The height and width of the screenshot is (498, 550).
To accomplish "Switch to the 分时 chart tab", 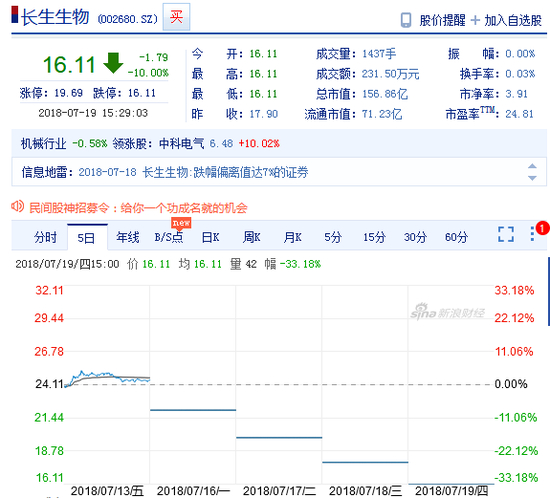I will click(45, 237).
